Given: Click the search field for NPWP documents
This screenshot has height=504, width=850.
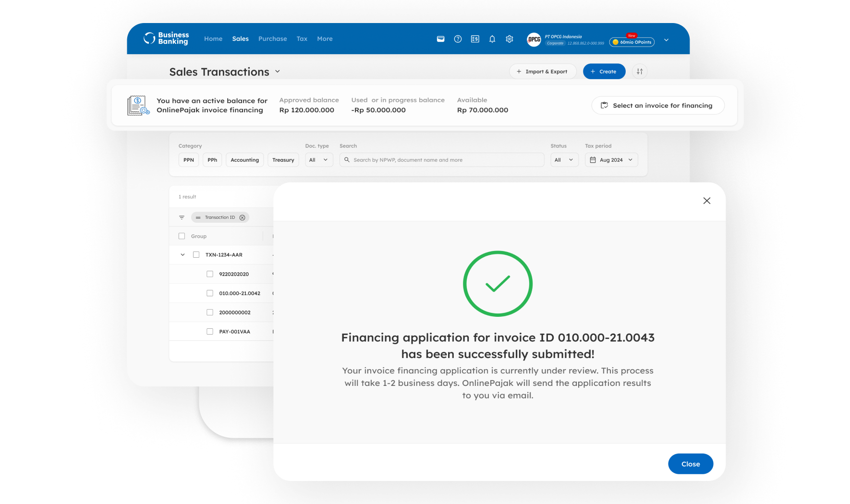Looking at the screenshot, I should point(442,159).
